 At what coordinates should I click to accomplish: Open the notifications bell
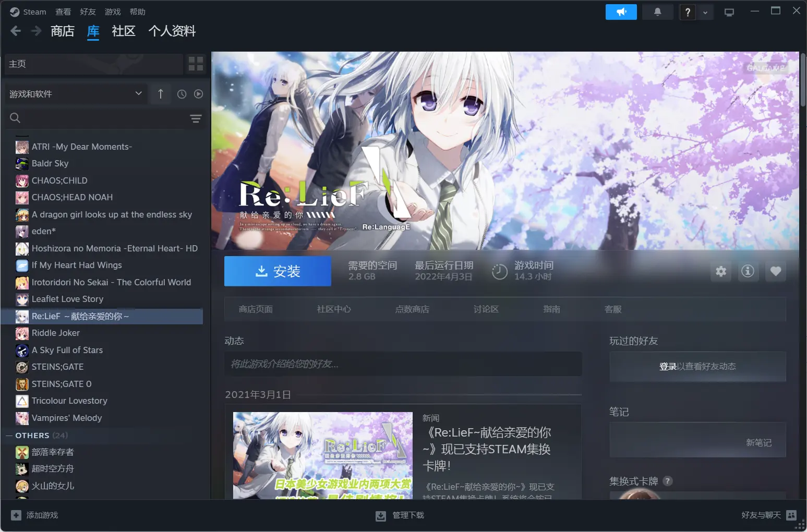point(657,12)
